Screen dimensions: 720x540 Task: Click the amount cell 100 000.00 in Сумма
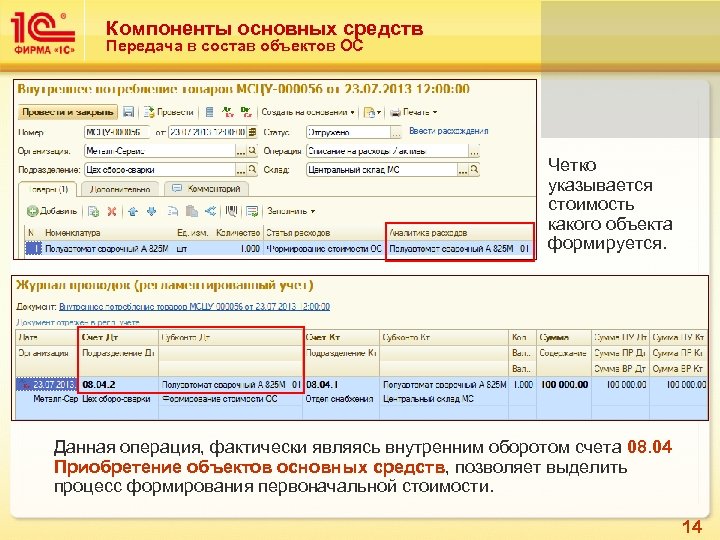[x=564, y=384]
